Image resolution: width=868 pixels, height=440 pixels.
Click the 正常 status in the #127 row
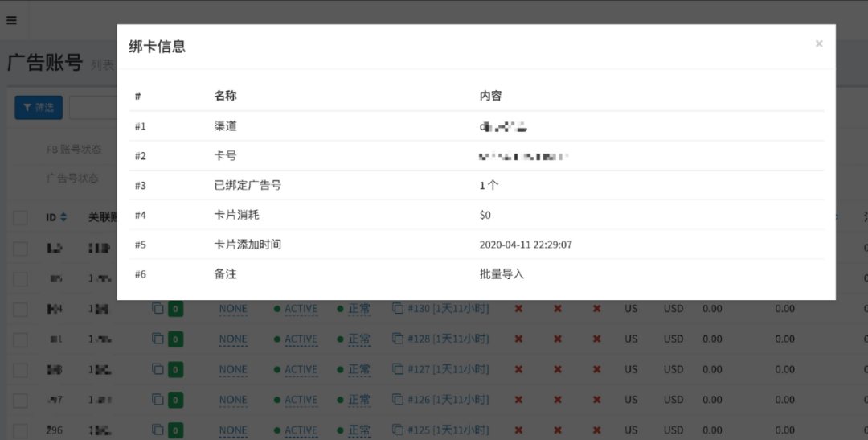359,370
